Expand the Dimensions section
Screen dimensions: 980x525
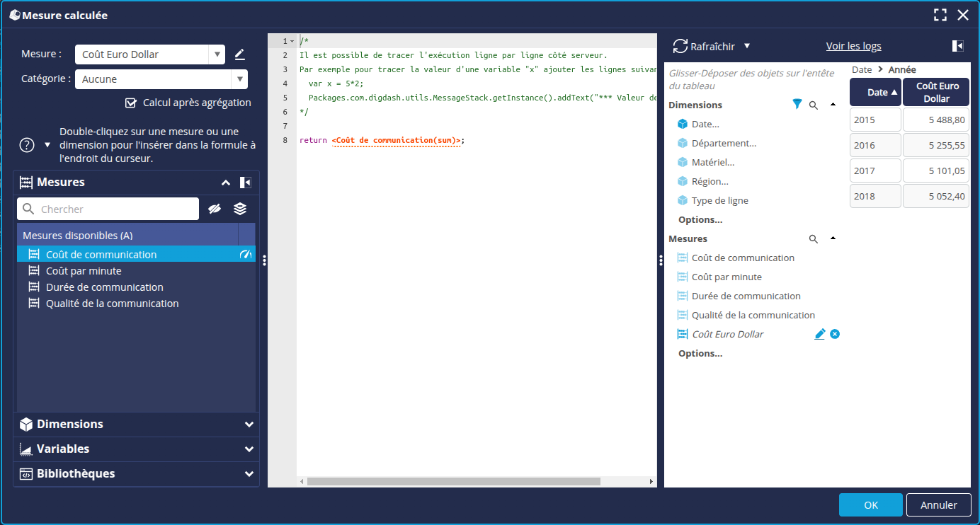(137, 425)
